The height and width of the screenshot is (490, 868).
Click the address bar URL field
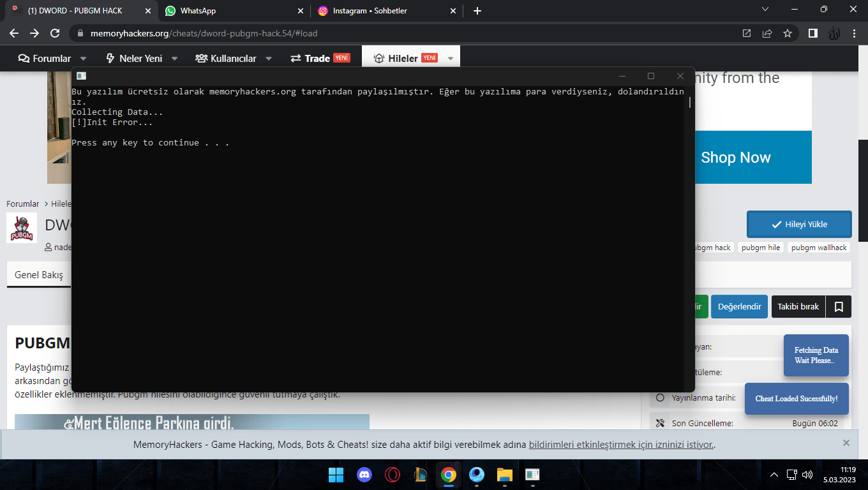click(x=408, y=33)
